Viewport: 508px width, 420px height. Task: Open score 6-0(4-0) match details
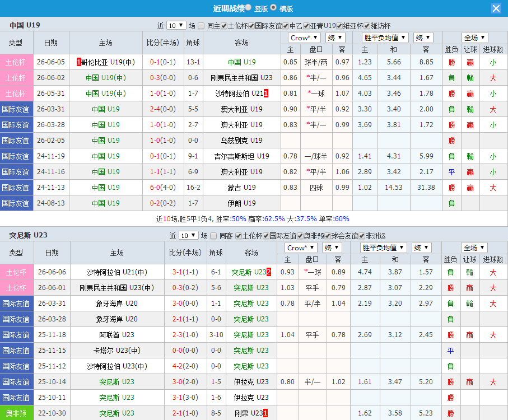pos(162,188)
